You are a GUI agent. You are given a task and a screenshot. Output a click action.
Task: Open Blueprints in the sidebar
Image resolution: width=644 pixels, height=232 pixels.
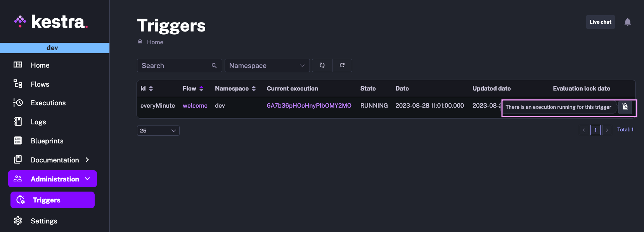coord(47,141)
